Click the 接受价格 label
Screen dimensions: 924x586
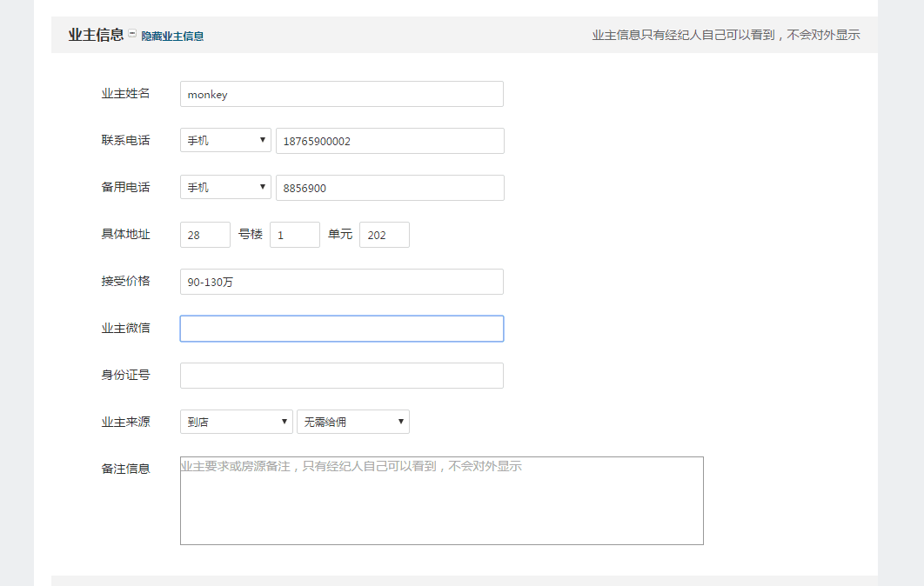click(x=125, y=281)
